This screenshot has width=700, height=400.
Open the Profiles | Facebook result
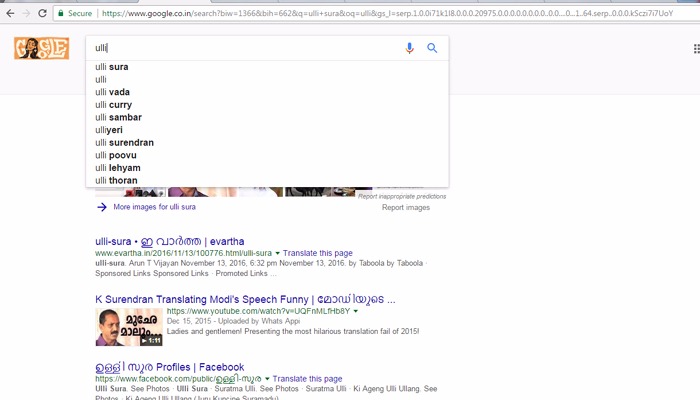(170, 367)
